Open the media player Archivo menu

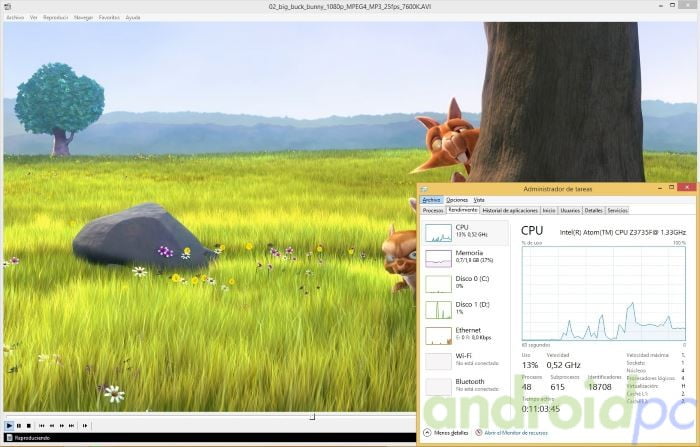click(15, 17)
